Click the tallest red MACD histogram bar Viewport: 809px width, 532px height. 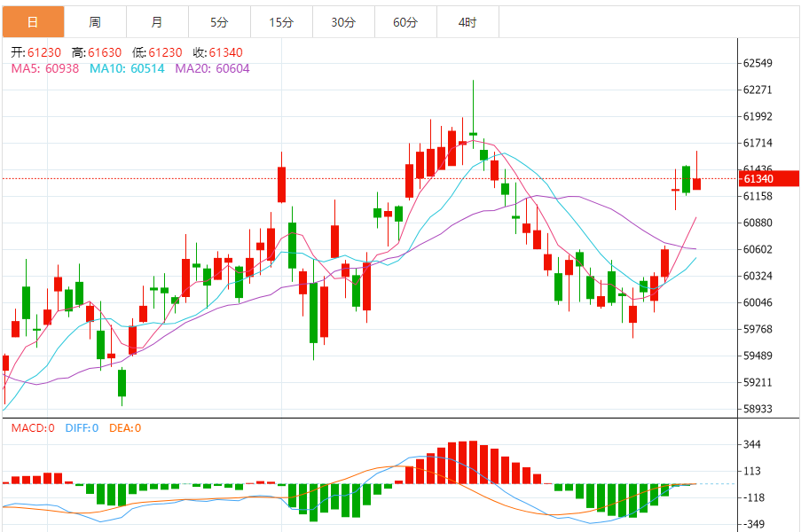tap(473, 462)
